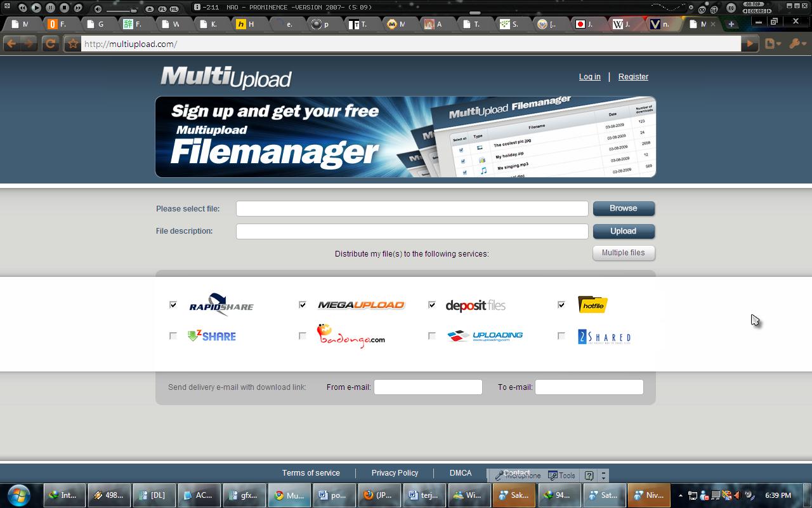Bookmark page with the star icon
This screenshot has width=812, height=508.
coord(72,44)
